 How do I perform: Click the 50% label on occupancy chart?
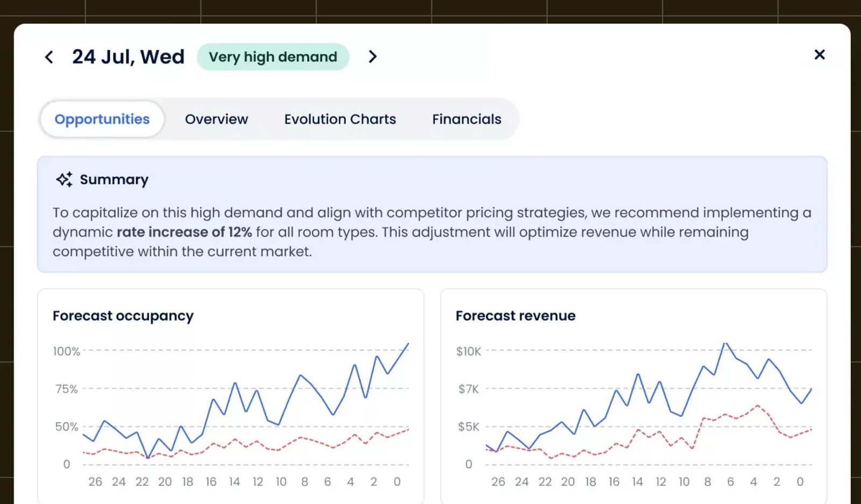click(x=67, y=427)
